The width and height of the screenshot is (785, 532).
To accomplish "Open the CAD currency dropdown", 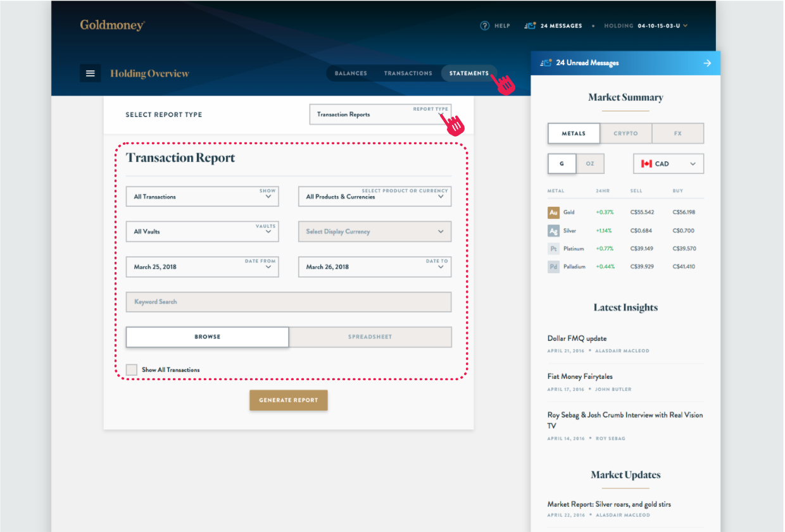I will [669, 164].
